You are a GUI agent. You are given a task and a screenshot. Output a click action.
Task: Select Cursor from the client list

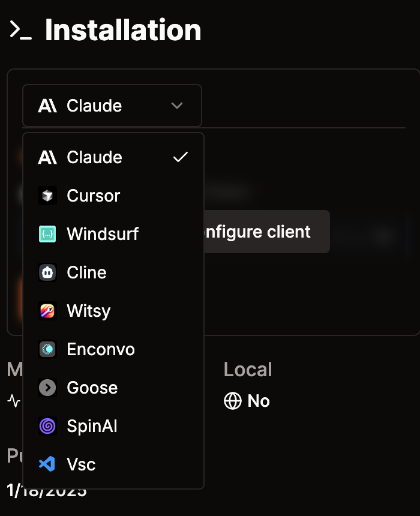point(113,196)
